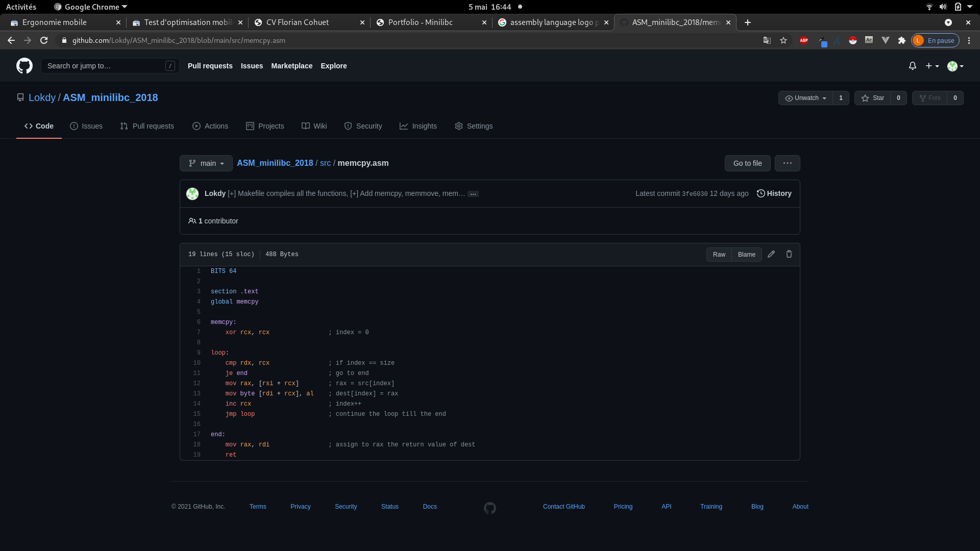Image resolution: width=980 pixels, height=551 pixels.
Task: Focus the Search or jump to field
Action: [x=110, y=66]
